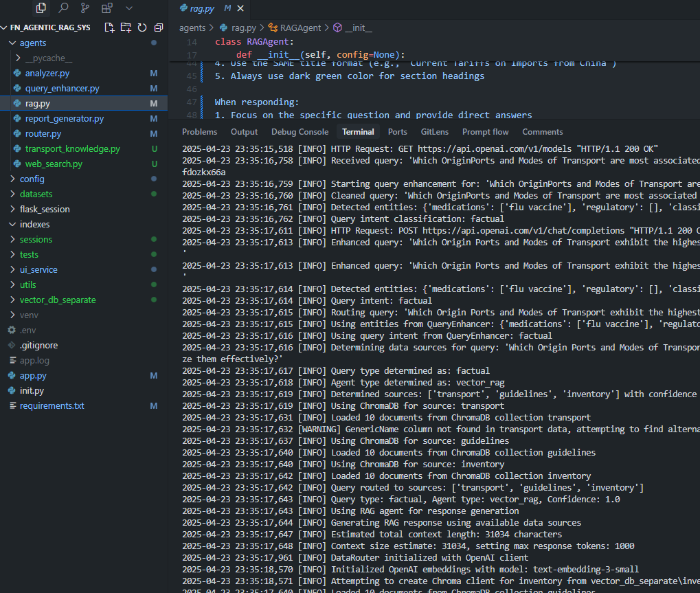Click 'Estimated total context length' log line
The width and height of the screenshot is (700, 593).
tap(372, 535)
